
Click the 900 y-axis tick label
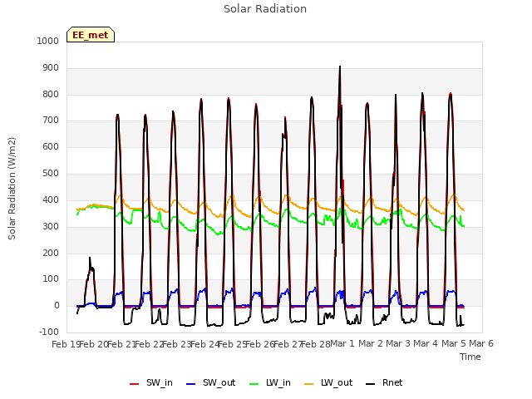51,68
